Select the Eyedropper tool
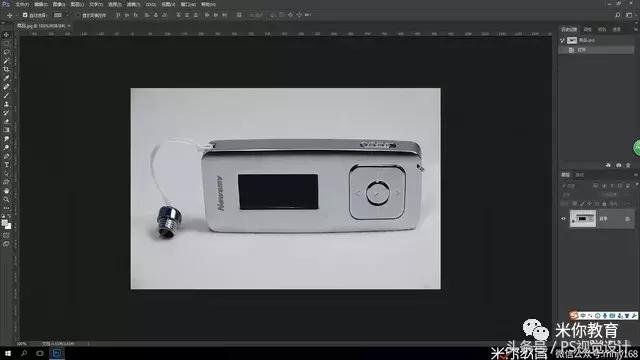Screen dimensions: 640x360 tap(6, 78)
